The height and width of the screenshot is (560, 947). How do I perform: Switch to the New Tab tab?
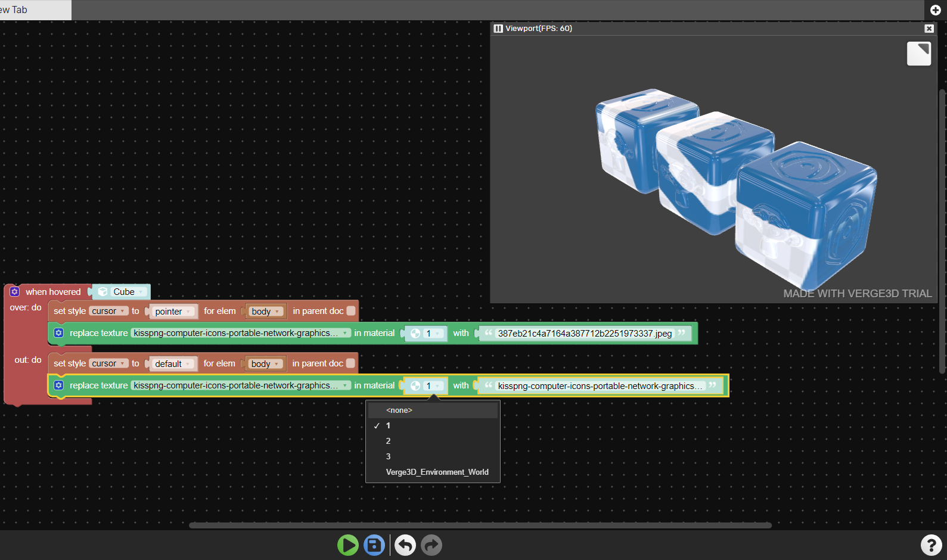click(35, 10)
